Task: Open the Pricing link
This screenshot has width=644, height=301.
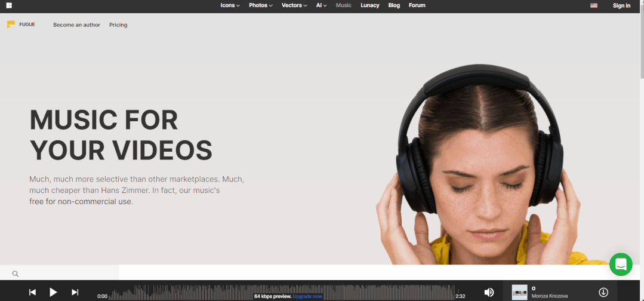Action: tap(118, 24)
